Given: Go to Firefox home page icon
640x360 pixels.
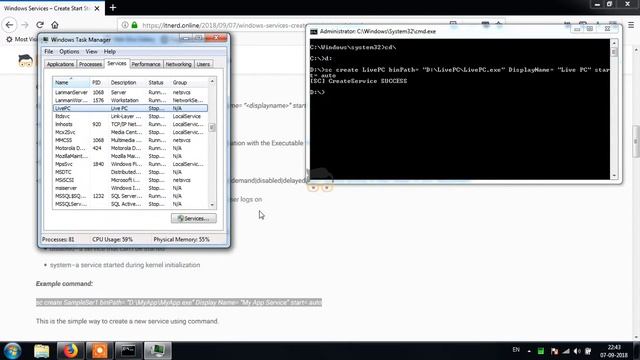Looking at the screenshot, I should point(55,25).
